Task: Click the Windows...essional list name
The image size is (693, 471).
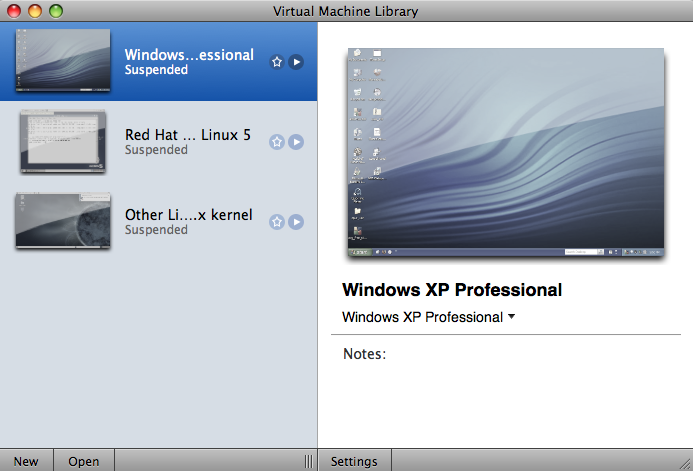Action: click(189, 55)
